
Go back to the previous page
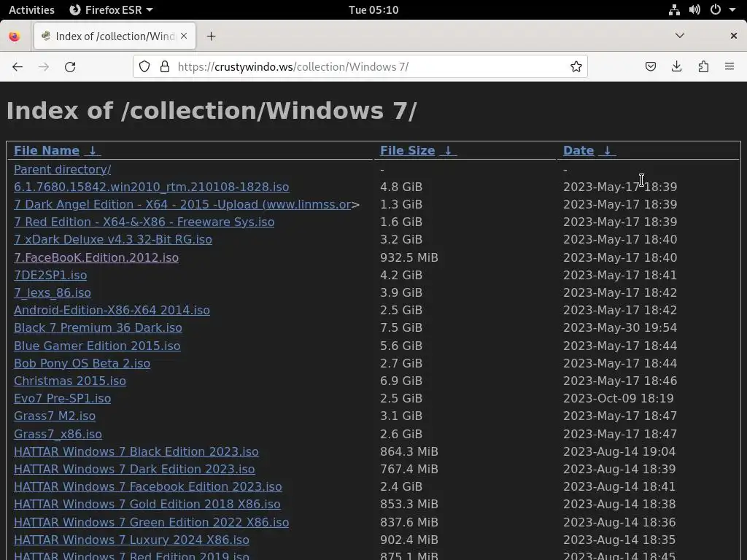(x=18, y=66)
